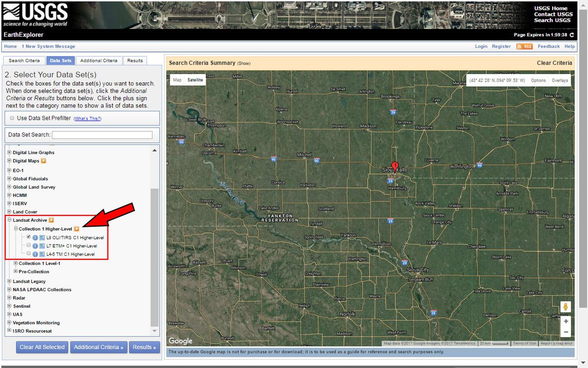Click inside the Data Set Search field

click(x=102, y=134)
